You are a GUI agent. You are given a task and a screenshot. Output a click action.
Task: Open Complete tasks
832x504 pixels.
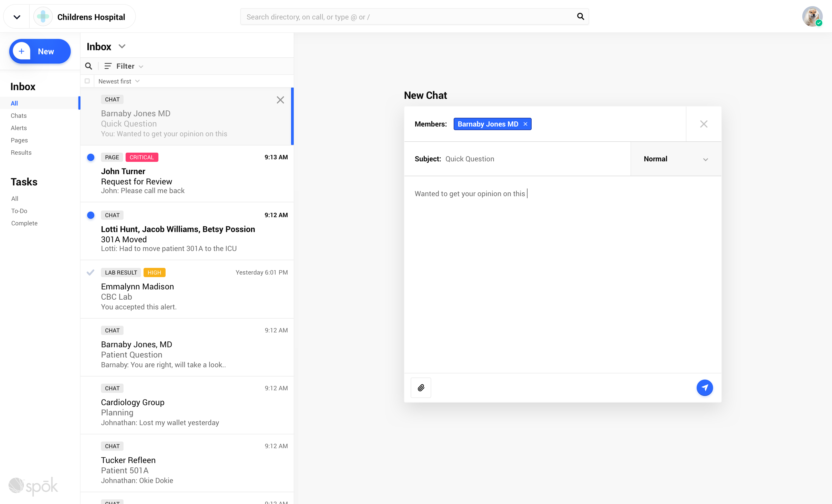tap(24, 223)
